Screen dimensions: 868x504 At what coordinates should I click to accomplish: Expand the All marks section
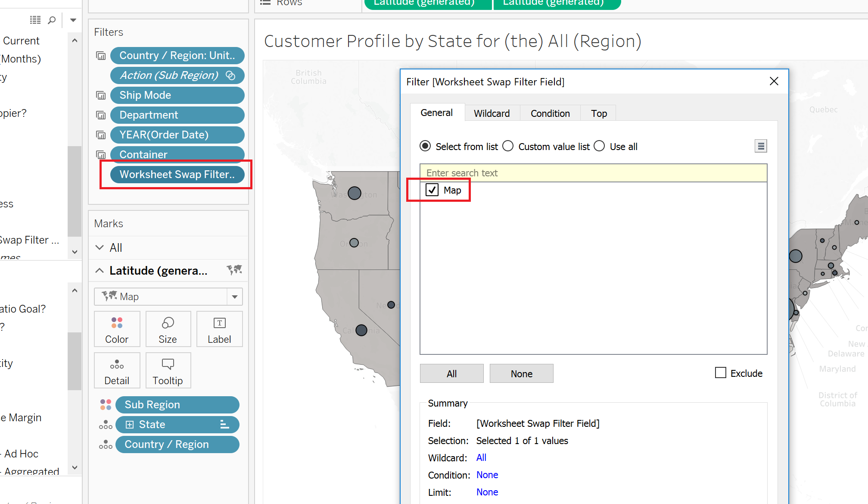click(100, 247)
